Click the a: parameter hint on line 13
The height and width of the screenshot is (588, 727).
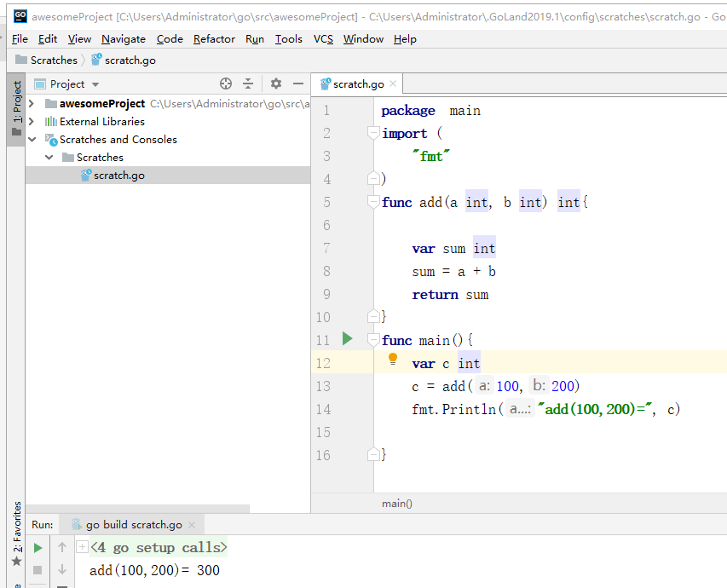(x=484, y=386)
